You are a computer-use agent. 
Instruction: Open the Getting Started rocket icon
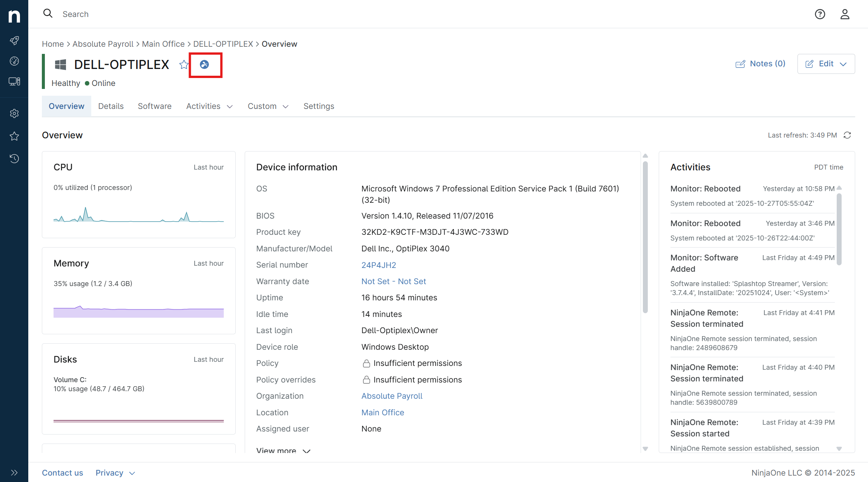point(14,41)
